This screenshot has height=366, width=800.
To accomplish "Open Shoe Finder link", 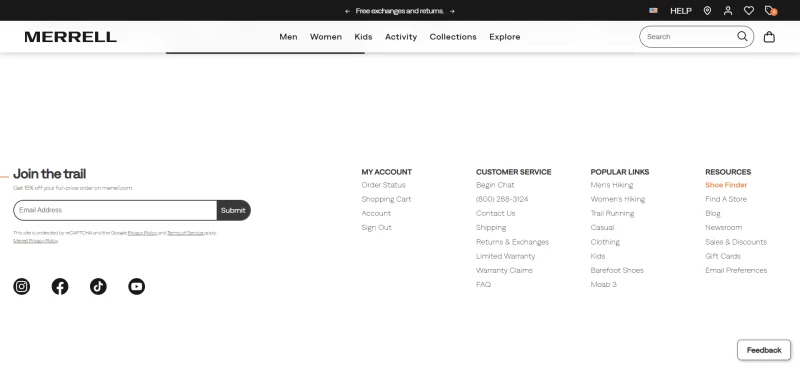I will 726,185.
